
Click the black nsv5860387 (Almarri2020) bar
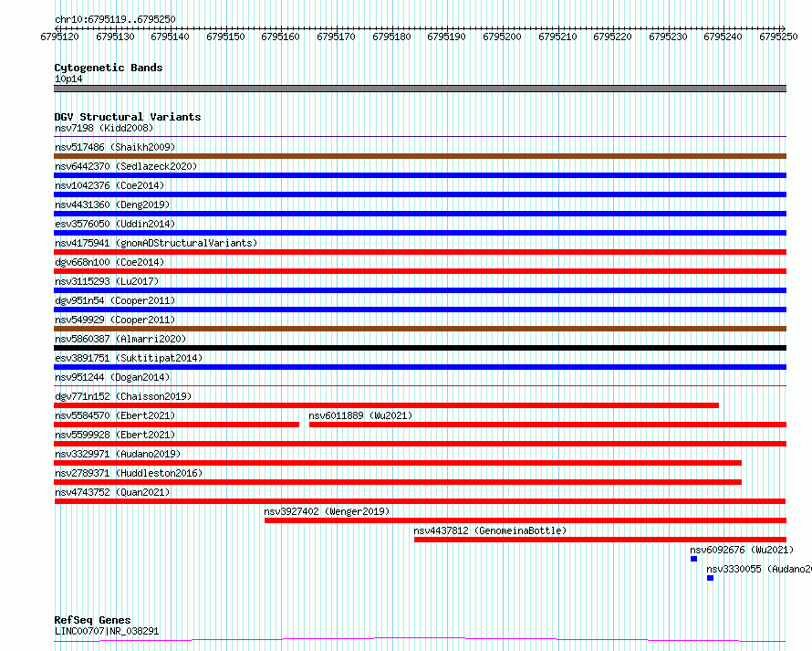click(x=420, y=348)
